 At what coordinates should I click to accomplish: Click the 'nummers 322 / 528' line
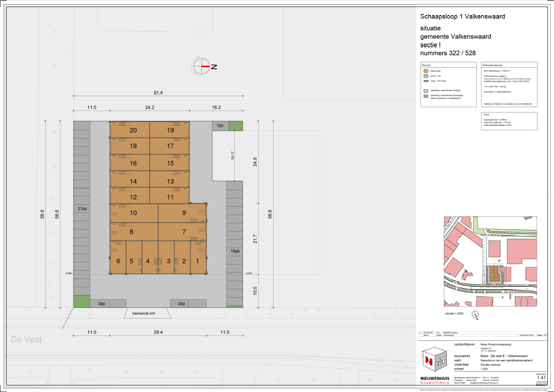(x=448, y=53)
